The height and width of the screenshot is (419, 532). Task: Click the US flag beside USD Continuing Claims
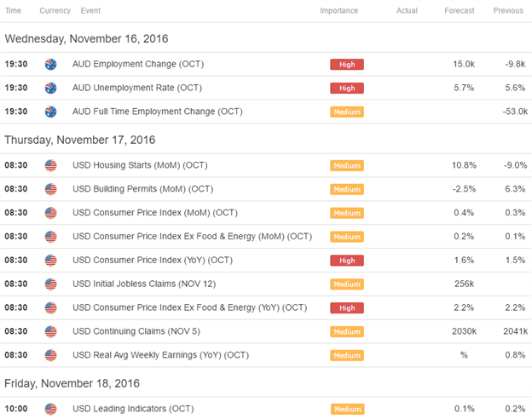coord(50,331)
